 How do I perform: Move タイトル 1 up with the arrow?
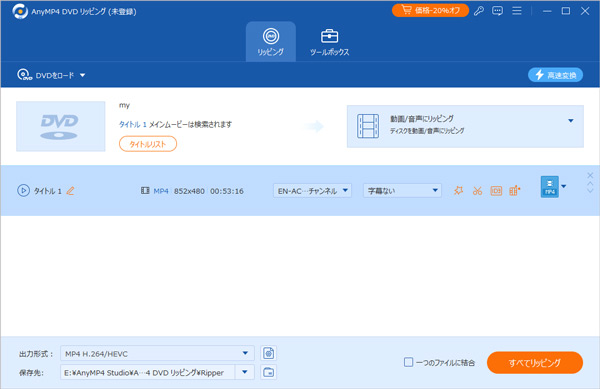[x=590, y=184]
